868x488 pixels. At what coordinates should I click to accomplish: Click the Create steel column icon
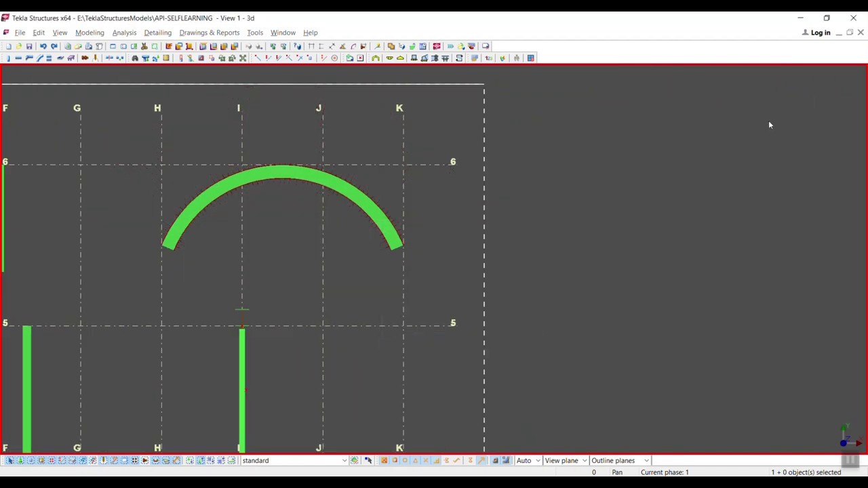(x=8, y=58)
